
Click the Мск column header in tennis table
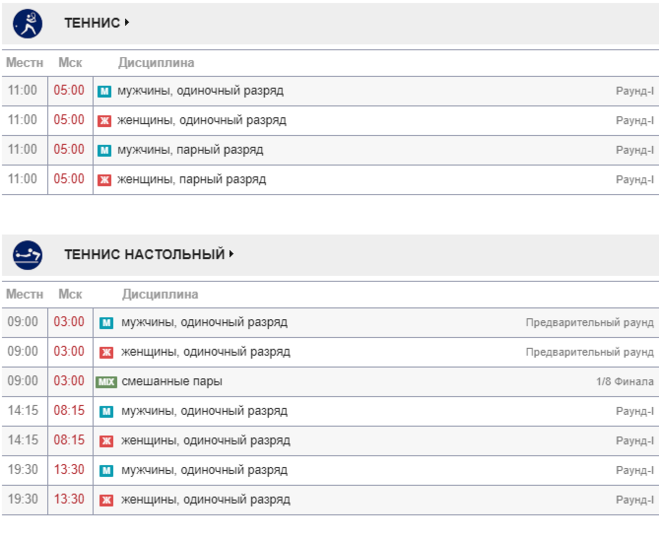tap(70, 63)
